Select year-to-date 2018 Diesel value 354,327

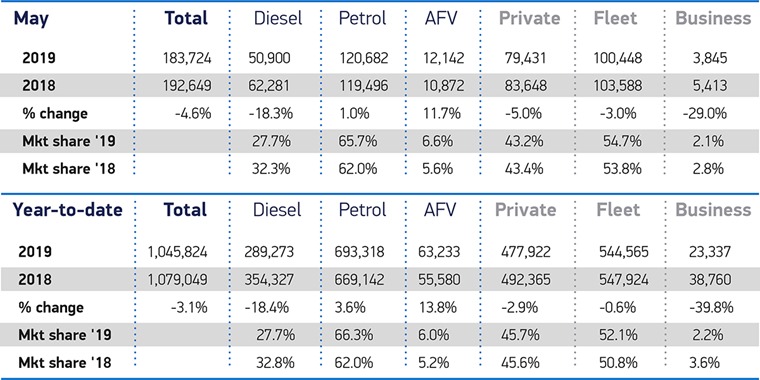pos(269,280)
